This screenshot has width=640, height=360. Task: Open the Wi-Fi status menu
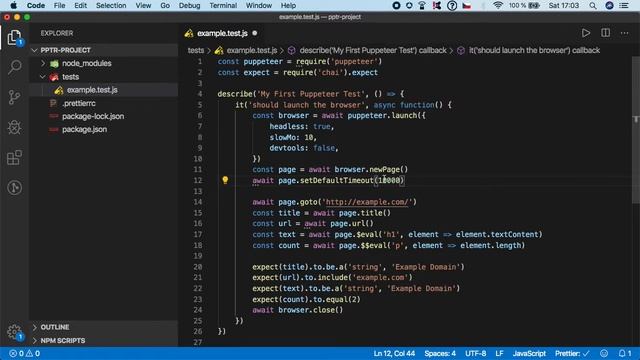(498, 5)
